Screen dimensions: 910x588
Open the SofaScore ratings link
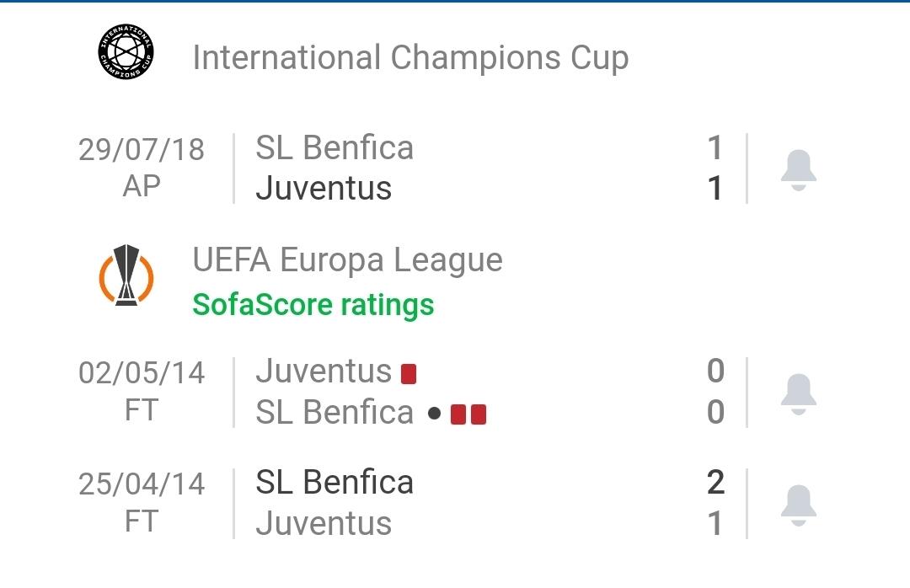(x=313, y=304)
